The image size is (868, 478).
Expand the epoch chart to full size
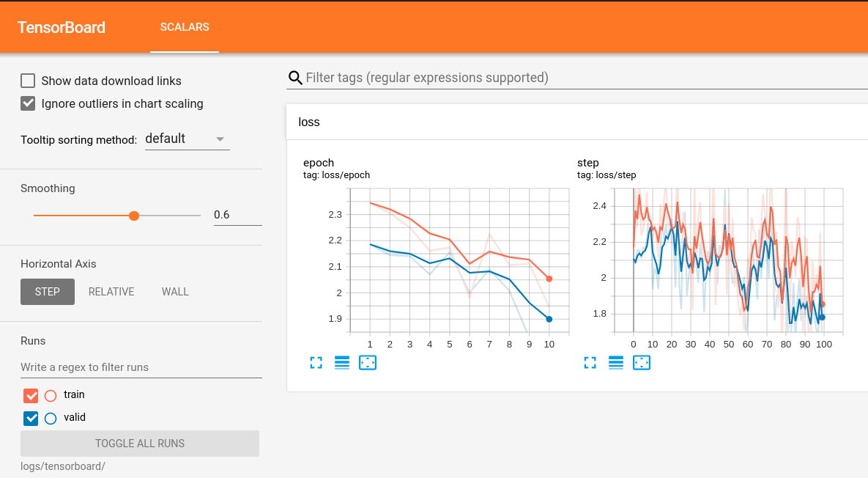[x=316, y=362]
